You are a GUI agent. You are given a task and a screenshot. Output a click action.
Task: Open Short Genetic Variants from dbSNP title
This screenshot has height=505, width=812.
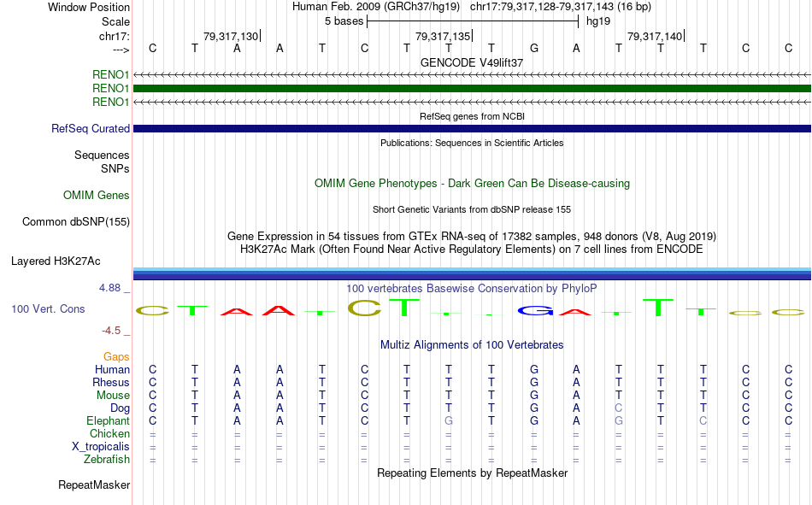coord(472,209)
